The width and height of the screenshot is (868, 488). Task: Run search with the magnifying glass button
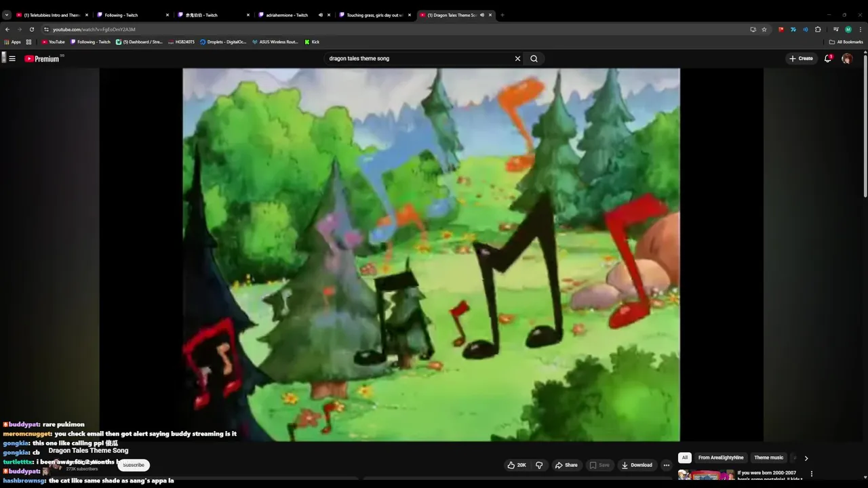(534, 58)
